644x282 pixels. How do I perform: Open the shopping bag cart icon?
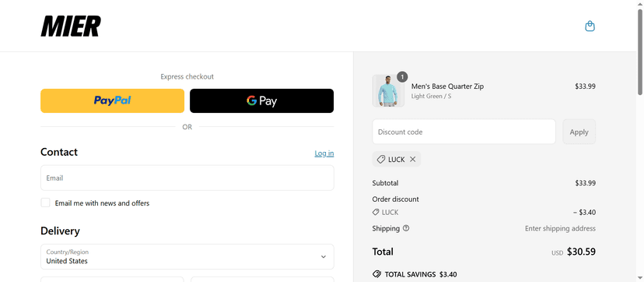[x=590, y=26]
